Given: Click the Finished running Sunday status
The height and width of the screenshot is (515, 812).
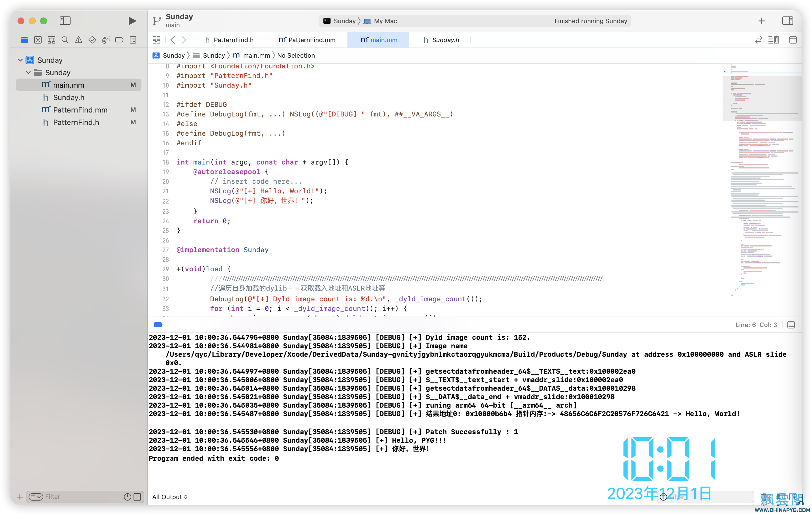Looking at the screenshot, I should tap(590, 21).
